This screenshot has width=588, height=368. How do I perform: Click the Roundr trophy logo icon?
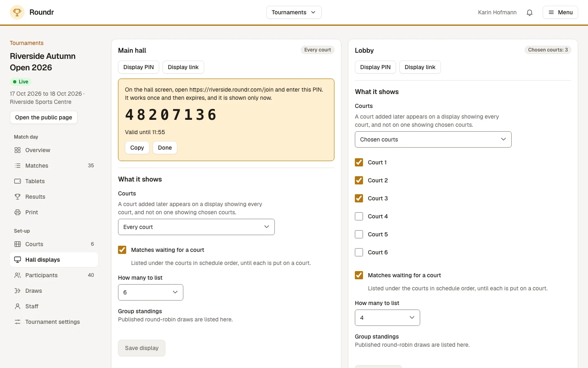click(17, 12)
